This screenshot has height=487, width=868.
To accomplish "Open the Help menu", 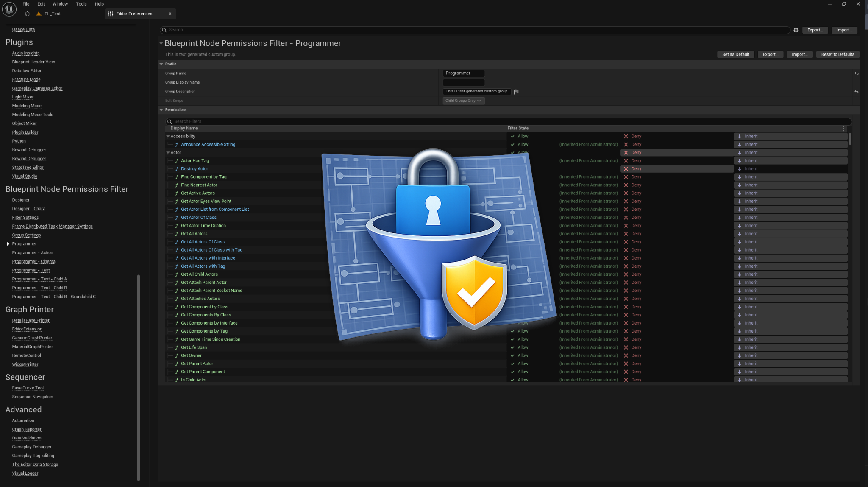I will pyautogui.click(x=99, y=4).
